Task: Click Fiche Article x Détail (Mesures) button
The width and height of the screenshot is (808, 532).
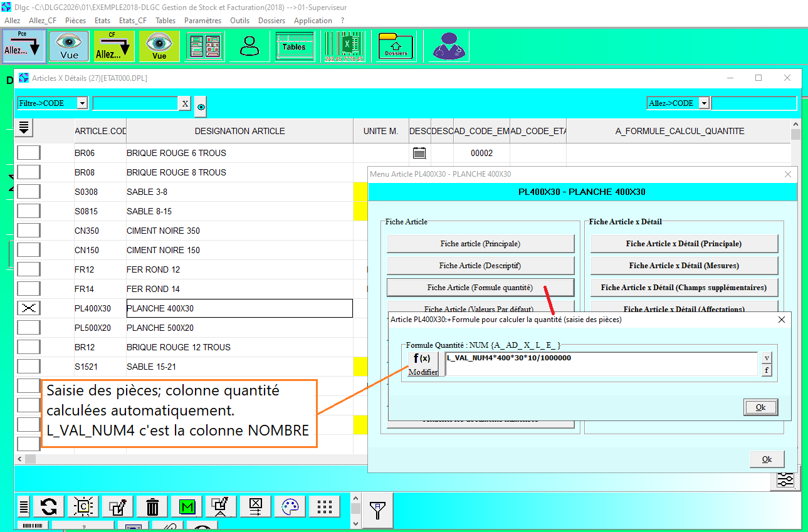Action: tap(684, 266)
